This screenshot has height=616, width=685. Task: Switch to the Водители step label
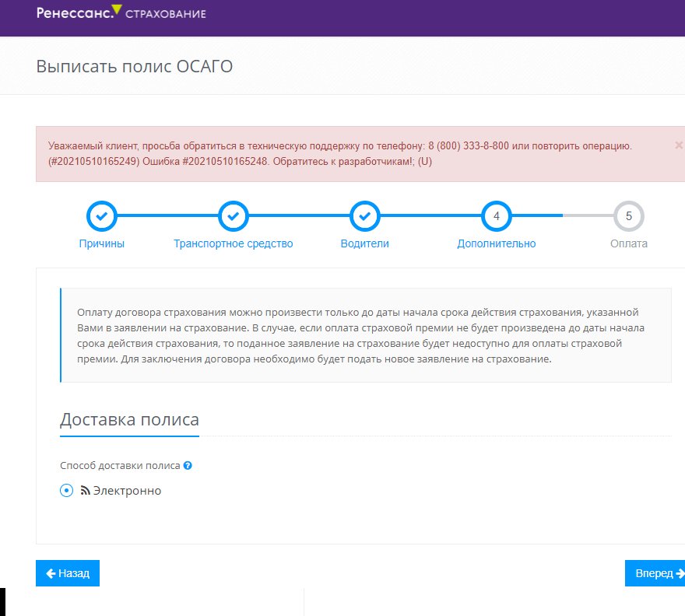coord(365,243)
